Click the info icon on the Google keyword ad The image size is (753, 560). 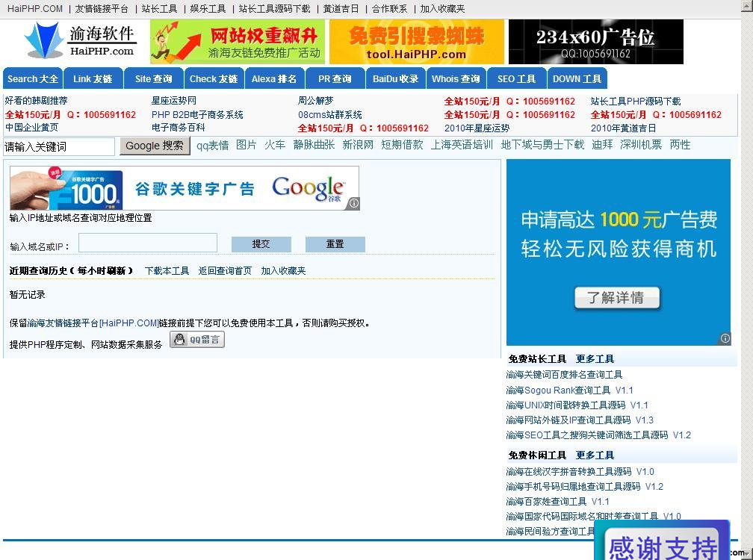[x=353, y=203]
